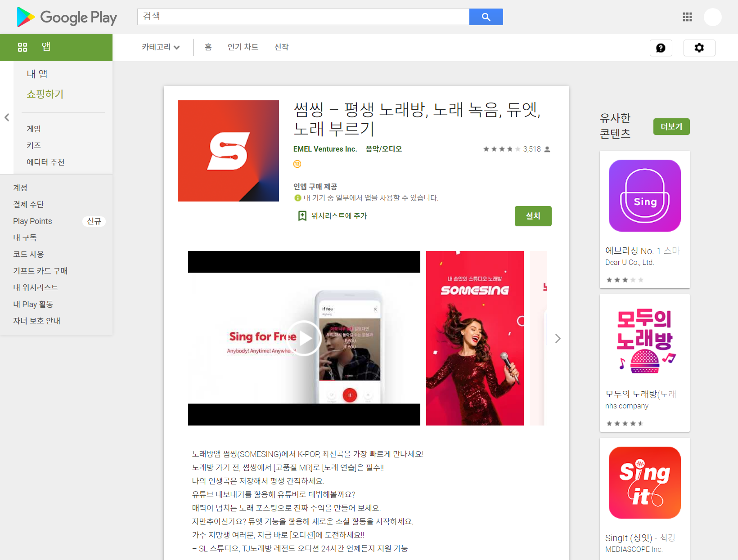The image size is (738, 560).
Task: Click the nhs company developer name
Action: point(627,406)
